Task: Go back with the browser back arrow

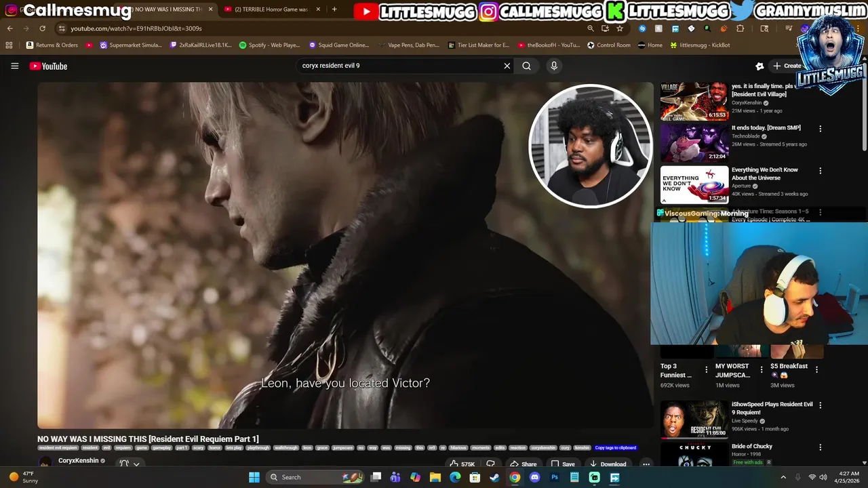Action: pyautogui.click(x=9, y=28)
